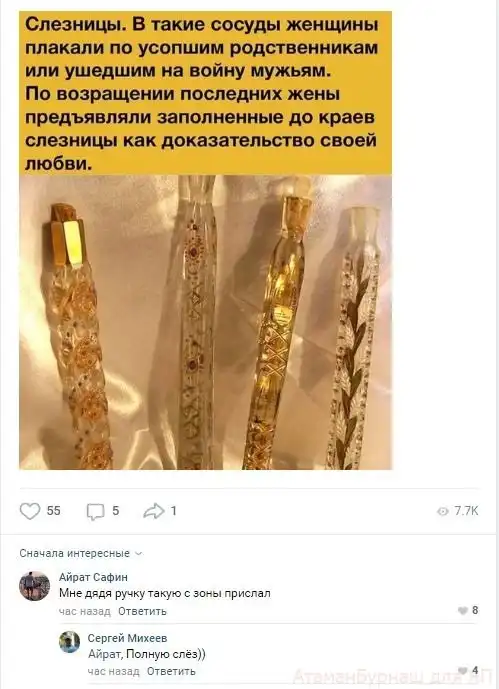Click the comment count 5
The height and width of the screenshot is (689, 499).
point(116,511)
